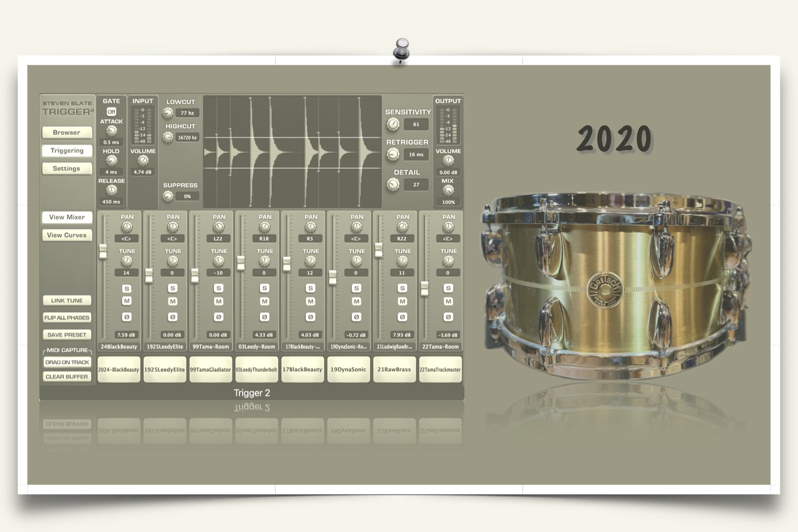The height and width of the screenshot is (532, 798).
Task: Click the 99Tama-Room channel PAN knob
Action: click(x=219, y=227)
